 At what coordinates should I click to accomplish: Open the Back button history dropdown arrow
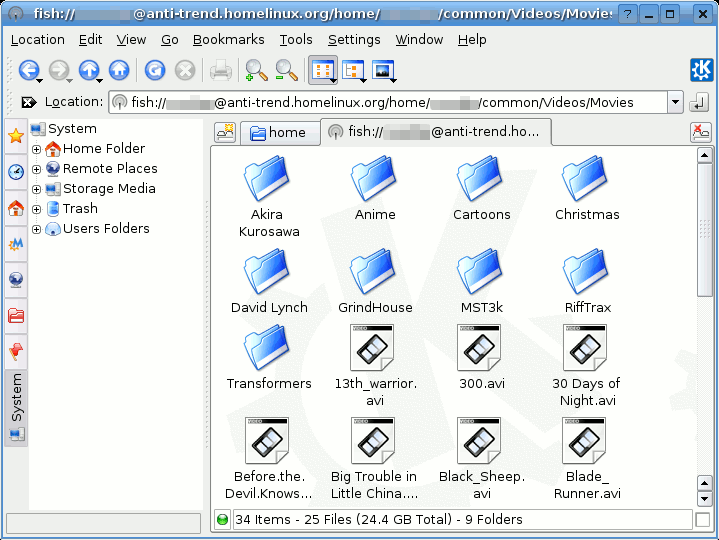[x=39, y=81]
